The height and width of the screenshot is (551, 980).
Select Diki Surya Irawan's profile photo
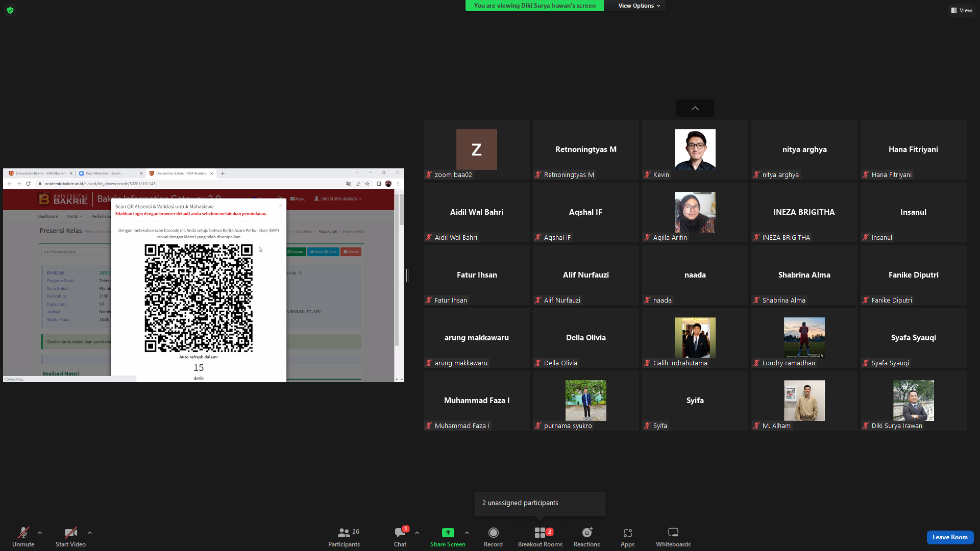click(x=913, y=400)
